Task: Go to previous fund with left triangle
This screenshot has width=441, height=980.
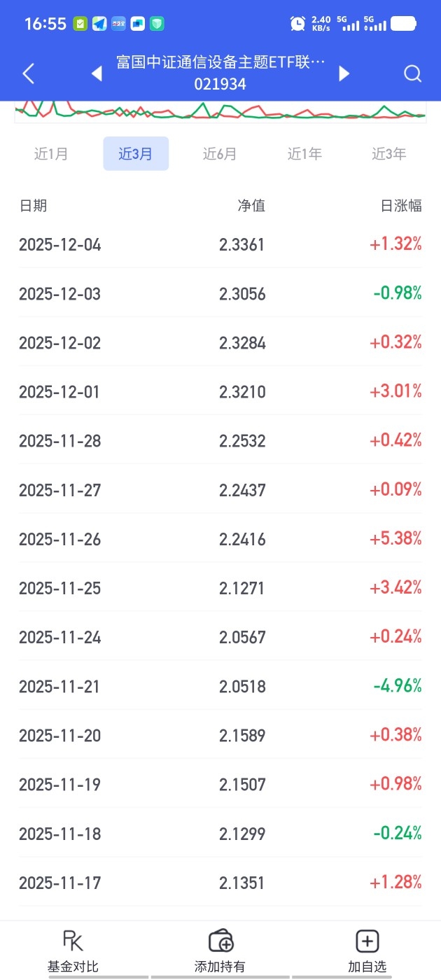Action: click(97, 73)
